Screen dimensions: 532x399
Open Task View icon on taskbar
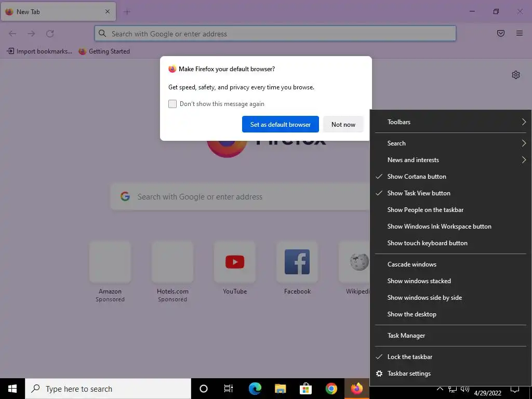coord(229,389)
